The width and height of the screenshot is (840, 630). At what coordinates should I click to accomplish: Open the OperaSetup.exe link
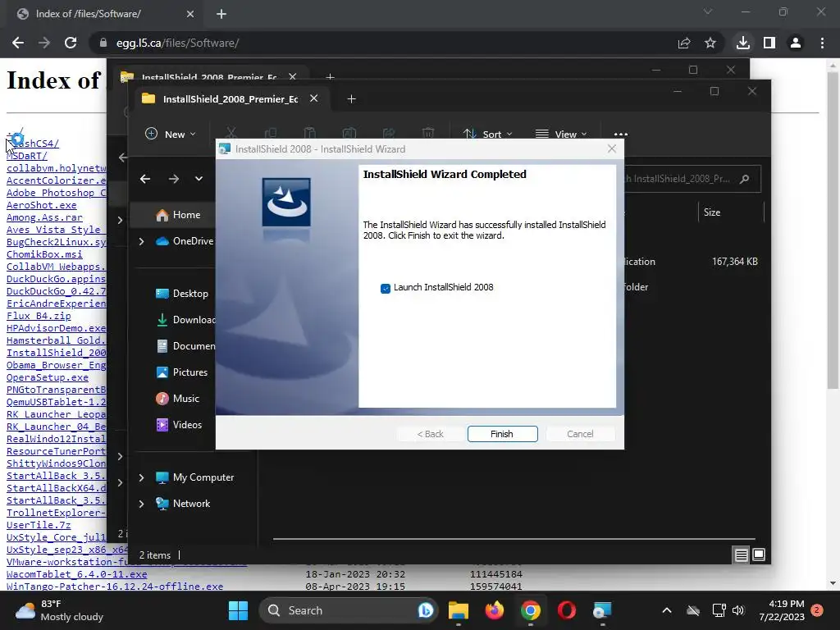coord(47,377)
